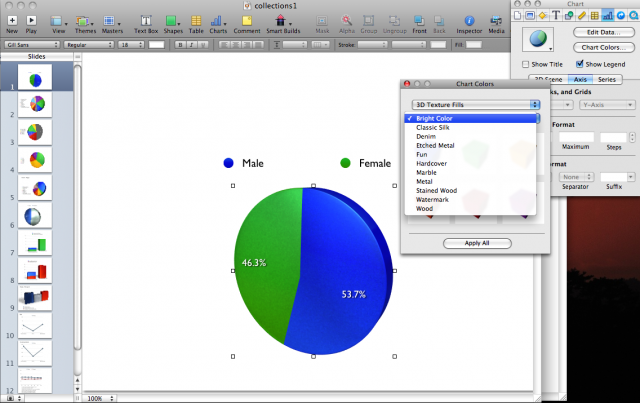Open the Gill Sans font dropdown
This screenshot has width=640, height=403.
32,45
